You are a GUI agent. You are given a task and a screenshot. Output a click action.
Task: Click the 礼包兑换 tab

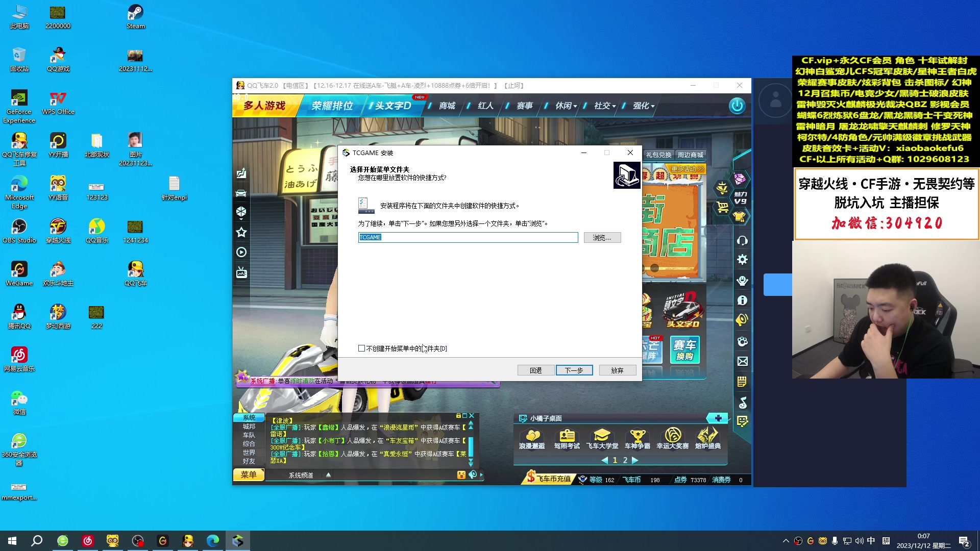tap(658, 155)
